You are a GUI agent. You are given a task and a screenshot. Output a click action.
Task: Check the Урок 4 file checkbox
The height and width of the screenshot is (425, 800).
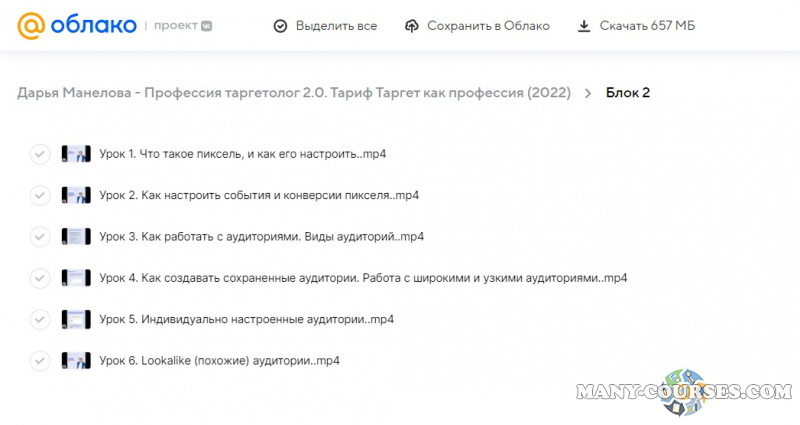(x=40, y=278)
